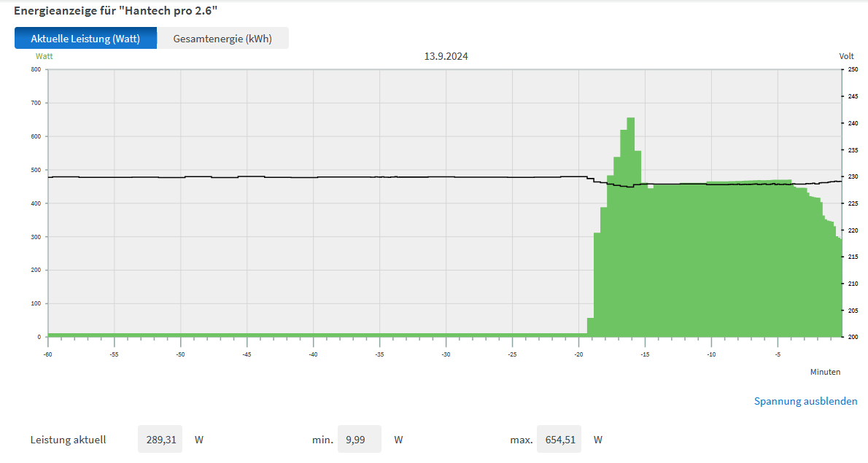The width and height of the screenshot is (868, 463).
Task: Click the date label 13.9.2024
Action: pyautogui.click(x=446, y=56)
